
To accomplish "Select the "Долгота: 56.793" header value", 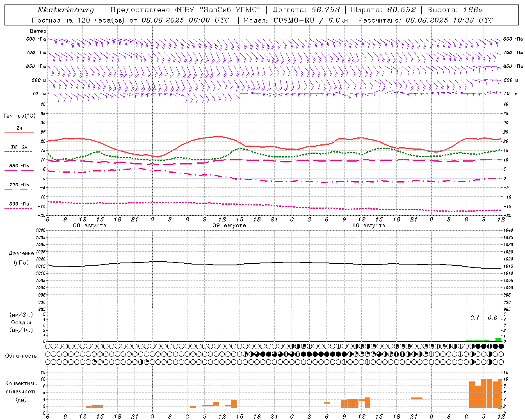I will 306,10.
